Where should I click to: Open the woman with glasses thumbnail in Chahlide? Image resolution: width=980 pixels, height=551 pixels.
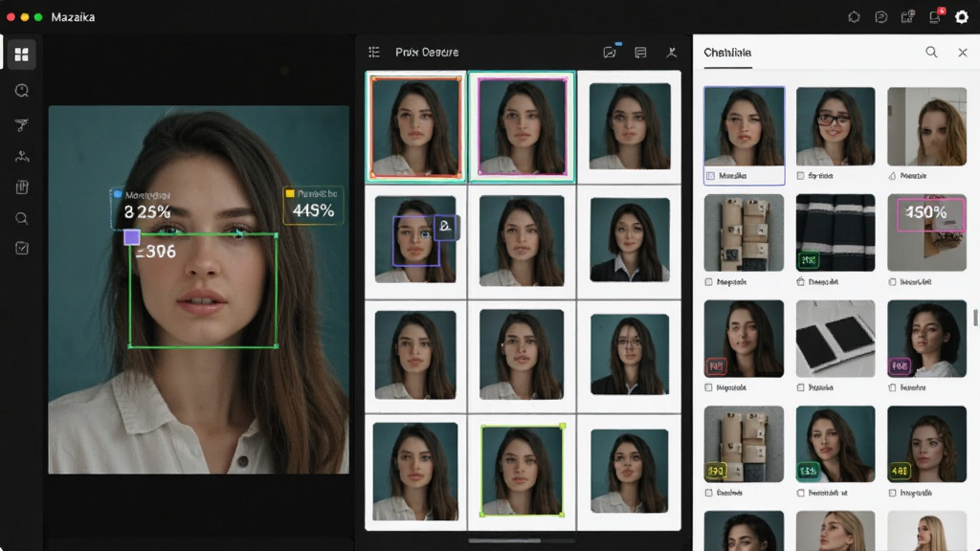click(x=835, y=126)
